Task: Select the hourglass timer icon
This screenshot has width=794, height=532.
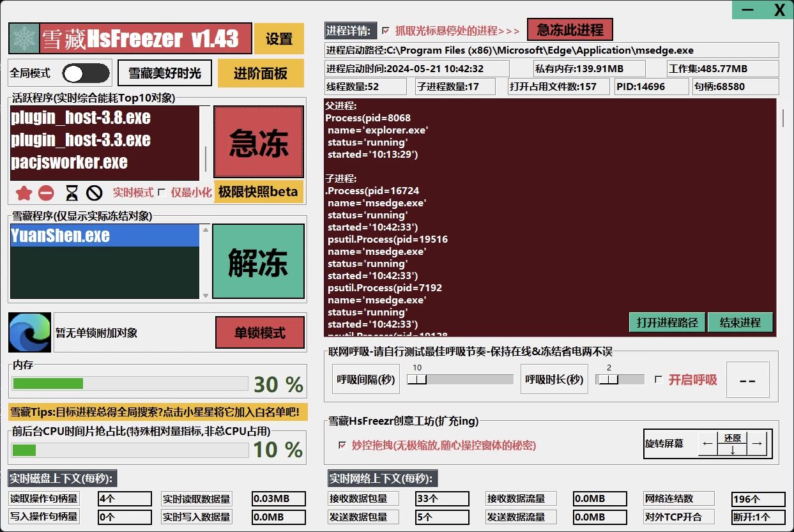Action: (70, 192)
